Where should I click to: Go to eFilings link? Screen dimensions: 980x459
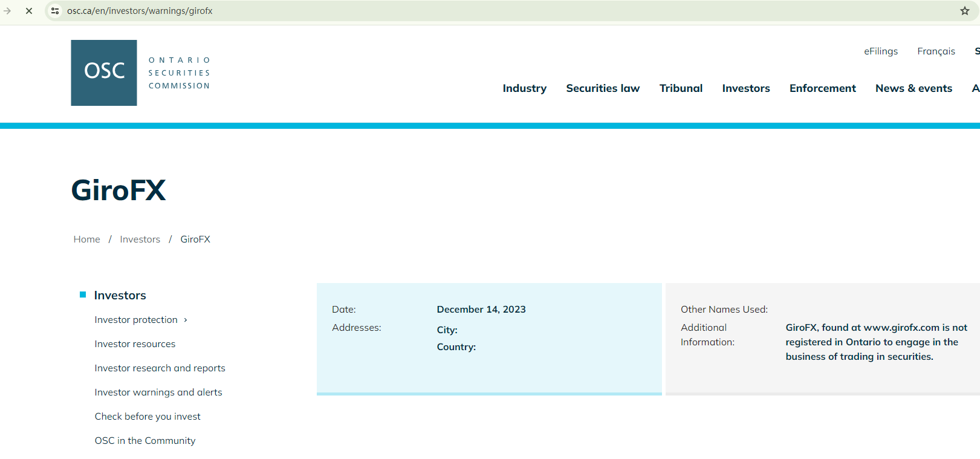[x=881, y=51]
